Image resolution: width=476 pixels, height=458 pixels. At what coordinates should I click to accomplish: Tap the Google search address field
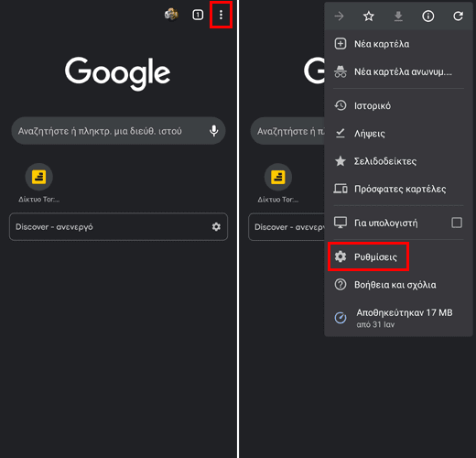coord(118,131)
